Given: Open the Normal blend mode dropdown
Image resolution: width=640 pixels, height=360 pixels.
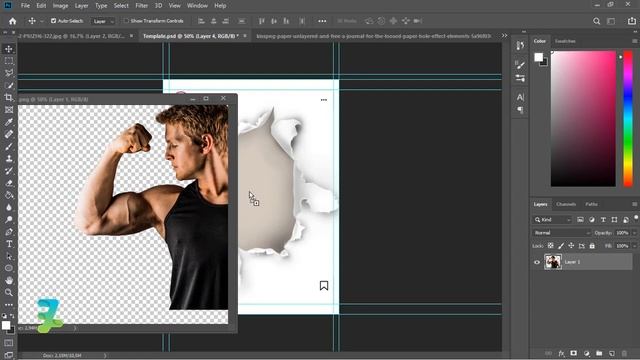Looking at the screenshot, I should 562,233.
